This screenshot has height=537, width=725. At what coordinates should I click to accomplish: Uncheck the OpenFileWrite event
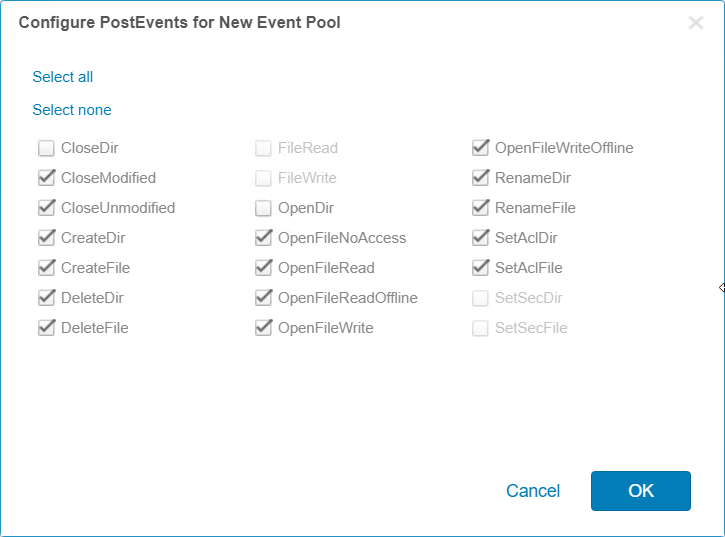(263, 328)
